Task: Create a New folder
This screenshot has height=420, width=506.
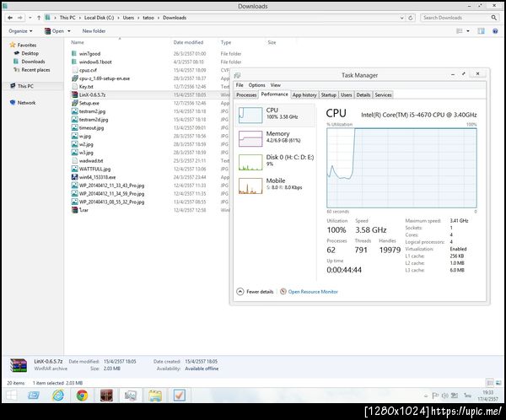Action: click(x=94, y=31)
